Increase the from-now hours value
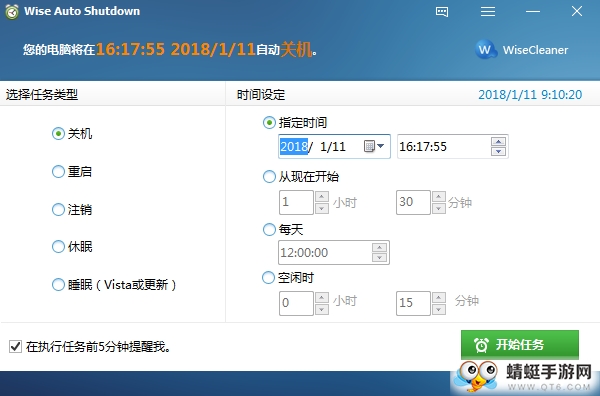This screenshot has width=600, height=396. [x=322, y=197]
